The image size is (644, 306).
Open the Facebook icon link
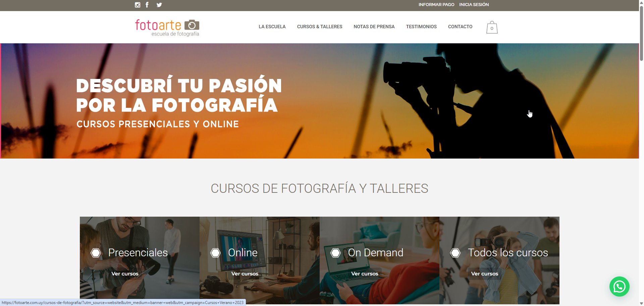pyautogui.click(x=147, y=5)
